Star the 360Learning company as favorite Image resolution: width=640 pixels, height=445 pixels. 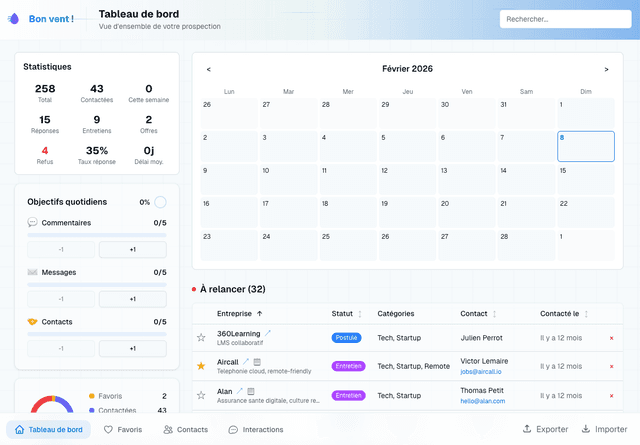pyautogui.click(x=201, y=338)
